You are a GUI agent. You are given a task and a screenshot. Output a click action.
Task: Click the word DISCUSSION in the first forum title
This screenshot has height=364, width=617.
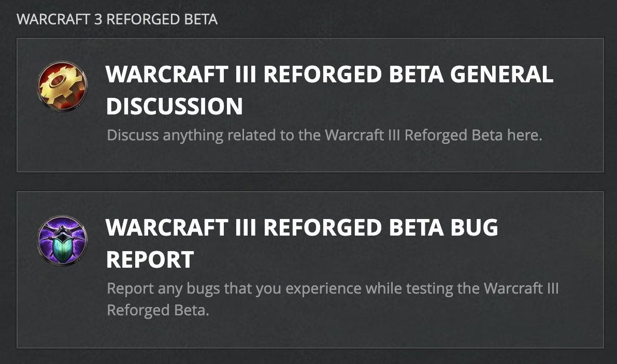175,106
